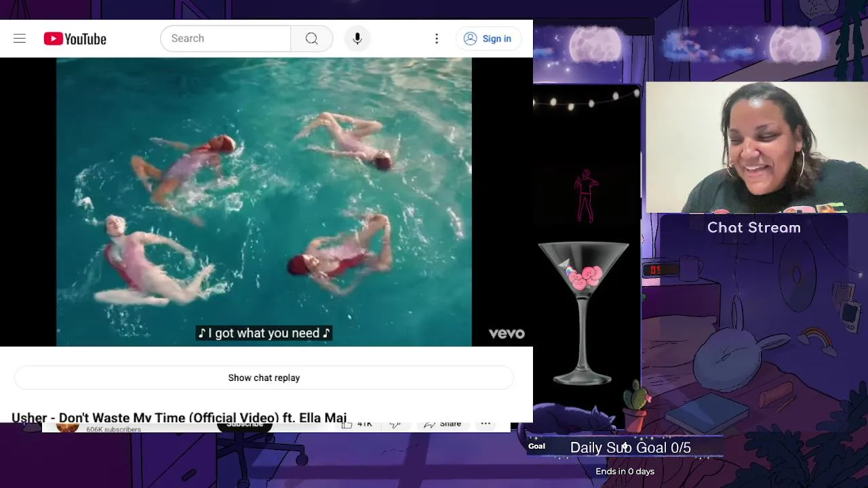Open the three-dot settings menu in header

pos(437,39)
